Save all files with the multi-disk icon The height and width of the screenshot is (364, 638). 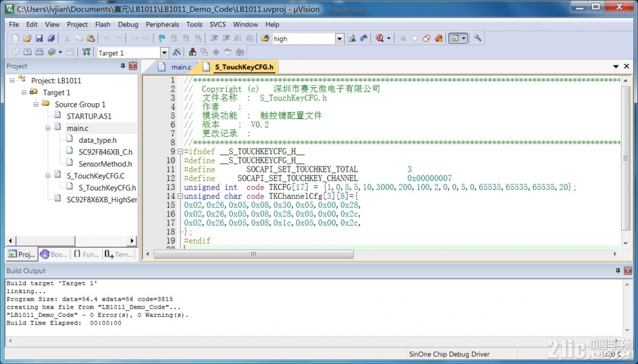click(51, 38)
